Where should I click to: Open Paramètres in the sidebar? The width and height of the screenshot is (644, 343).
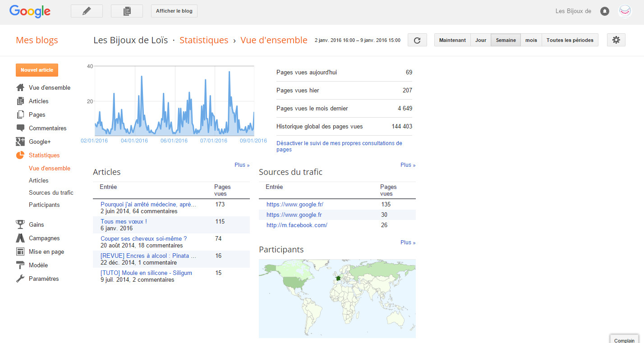pyautogui.click(x=44, y=279)
